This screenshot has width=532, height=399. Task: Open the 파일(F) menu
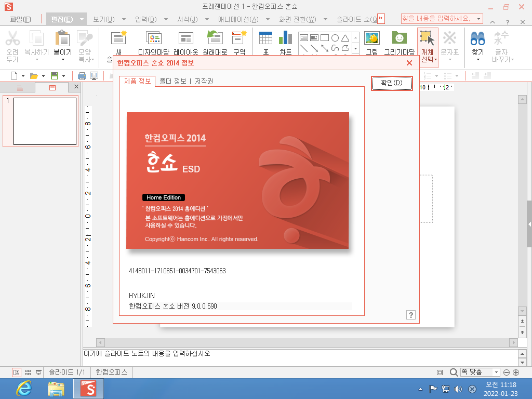click(x=21, y=19)
